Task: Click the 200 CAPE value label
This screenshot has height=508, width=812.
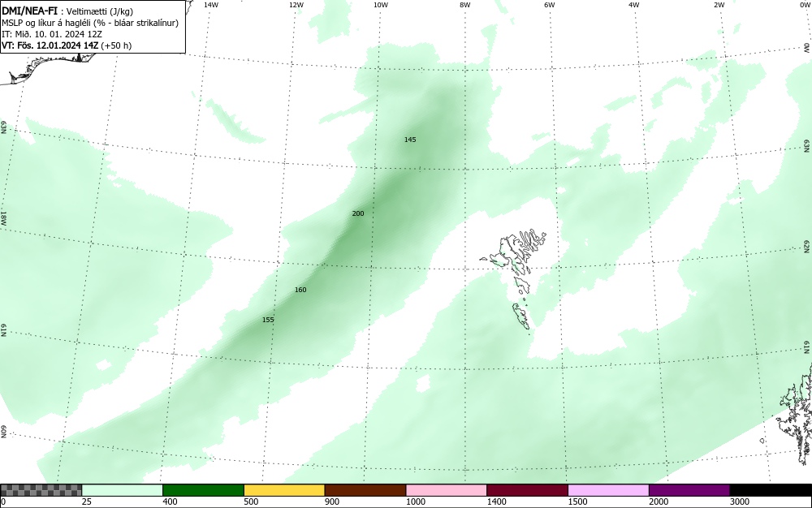Action: [x=358, y=213]
